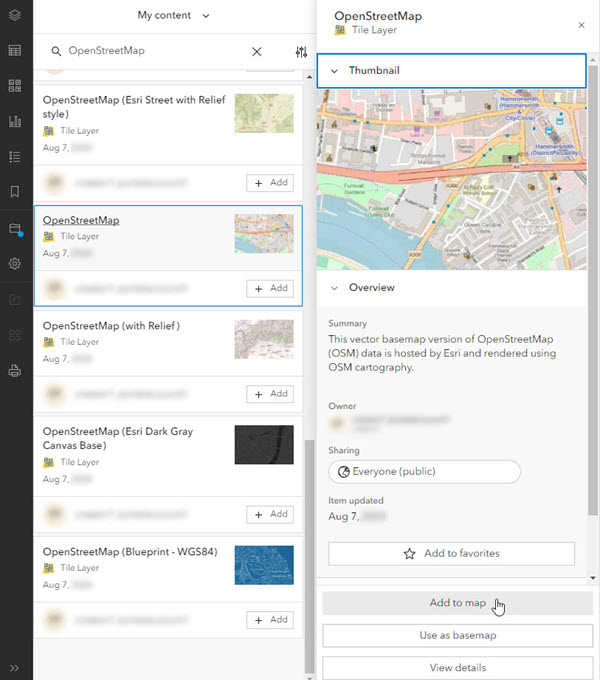The height and width of the screenshot is (680, 600).
Task: Click the tile layer icon on selected OpenStreetMap card
Action: click(49, 236)
